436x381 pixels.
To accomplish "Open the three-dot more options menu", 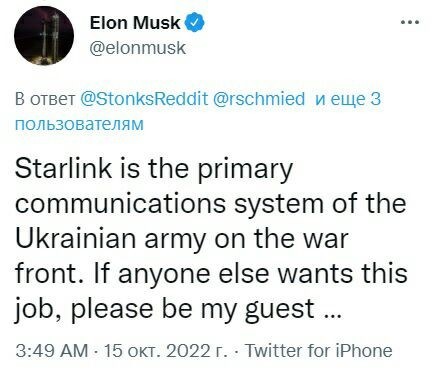I will click(410, 23).
